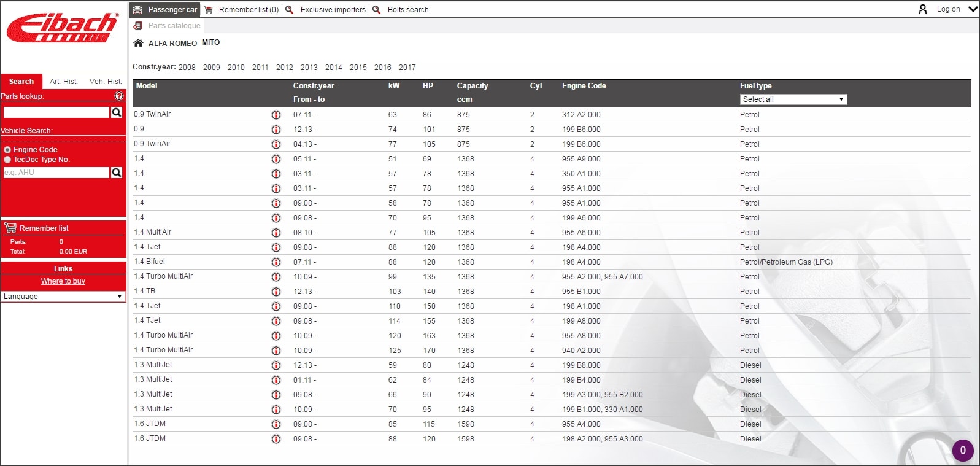
Task: Click the Parts lookup input field
Action: 56,112
